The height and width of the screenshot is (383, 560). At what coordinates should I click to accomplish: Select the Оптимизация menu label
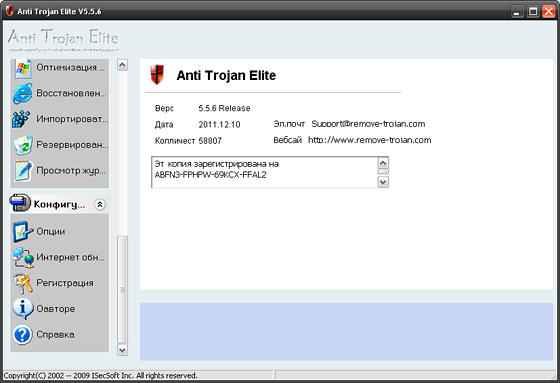[x=71, y=68]
